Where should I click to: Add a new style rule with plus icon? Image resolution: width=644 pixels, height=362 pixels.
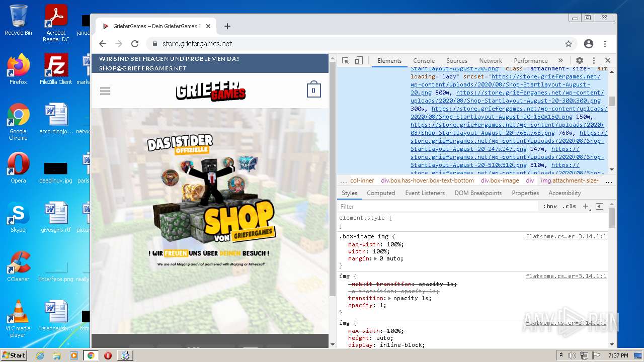586,207
